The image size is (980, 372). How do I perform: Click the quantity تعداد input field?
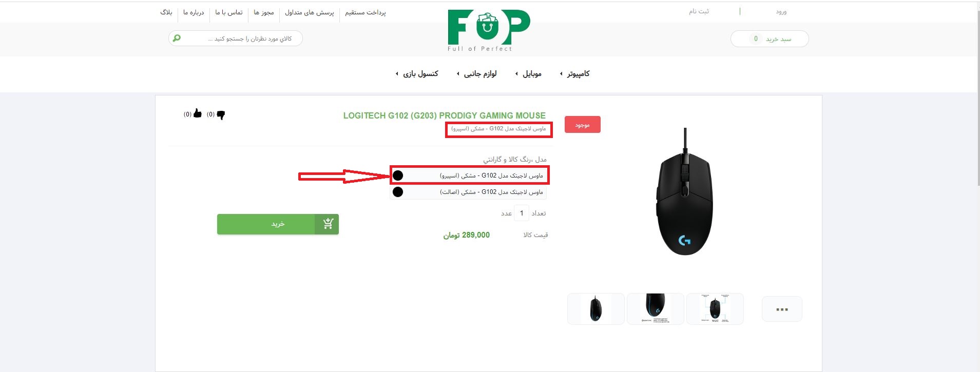(x=522, y=213)
